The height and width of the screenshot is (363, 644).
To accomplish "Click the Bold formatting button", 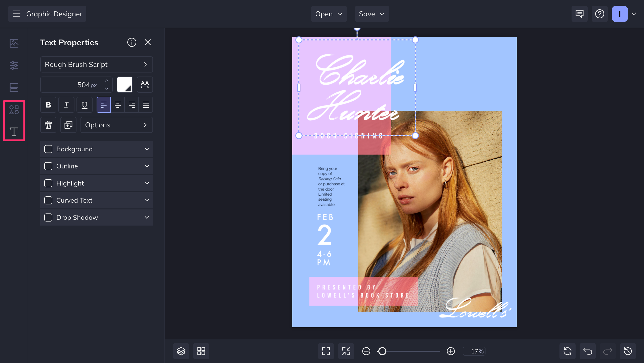I will point(48,105).
